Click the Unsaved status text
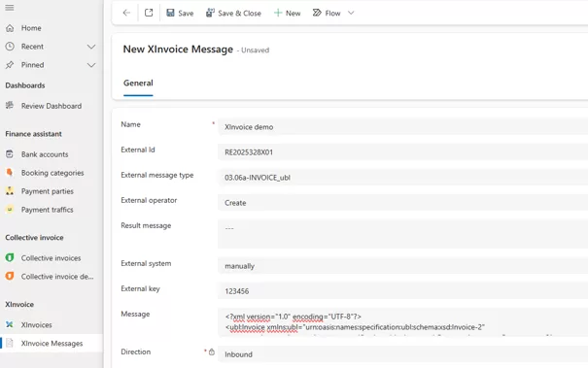Viewport: 588px width, 368px height. (x=255, y=50)
